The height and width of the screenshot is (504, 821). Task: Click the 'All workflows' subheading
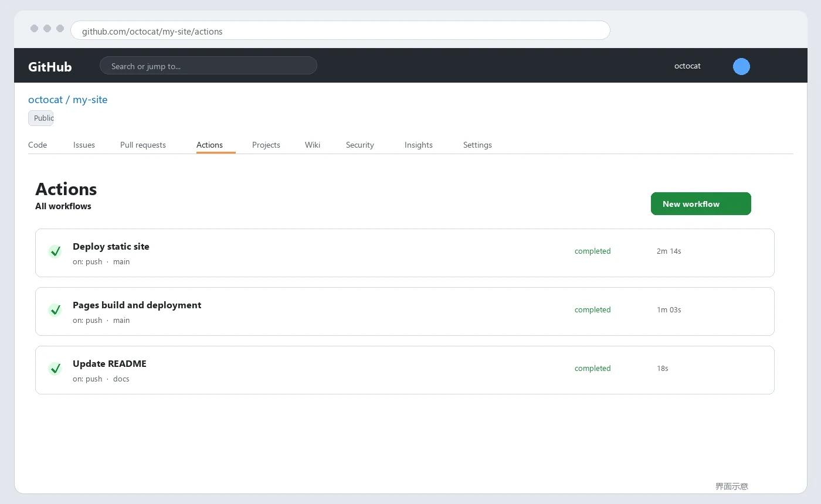pos(63,206)
